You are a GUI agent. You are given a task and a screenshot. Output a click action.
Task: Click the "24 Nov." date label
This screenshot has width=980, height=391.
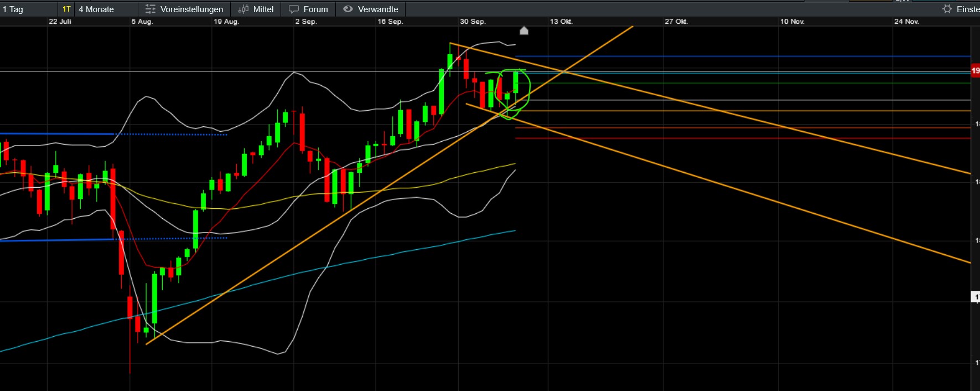coord(906,22)
